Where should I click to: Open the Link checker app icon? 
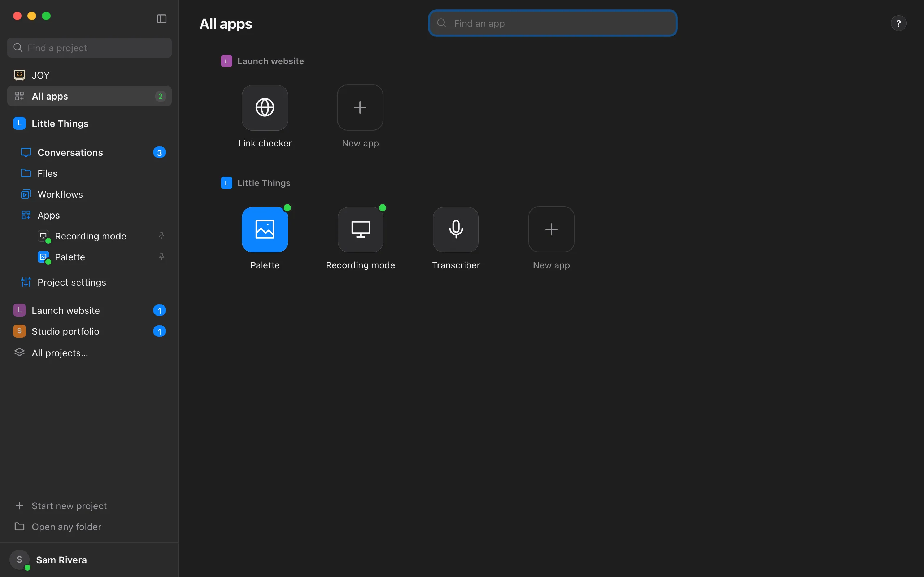click(265, 107)
